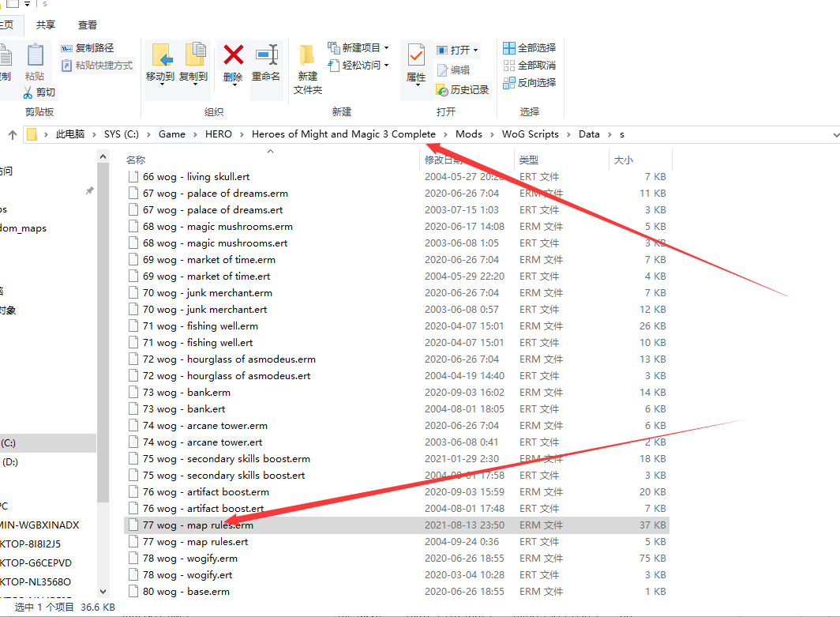Click the New item (新建项目) icon

tap(333, 48)
